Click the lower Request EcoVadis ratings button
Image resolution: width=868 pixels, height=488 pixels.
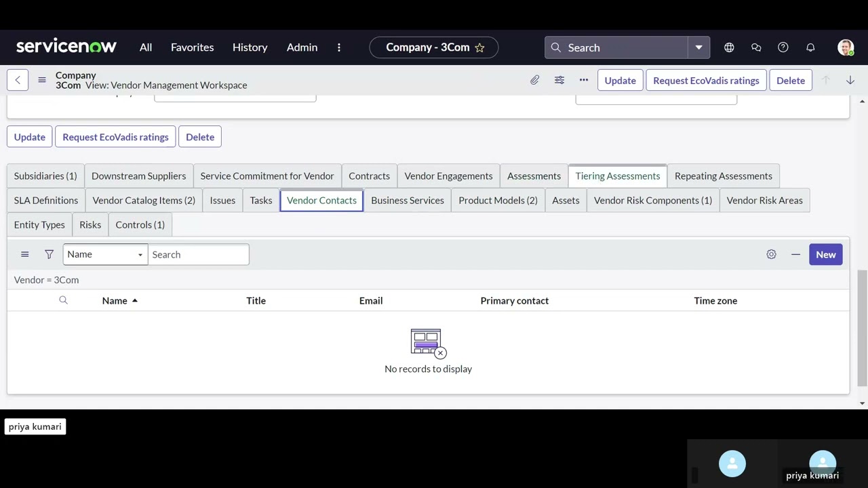[115, 137]
